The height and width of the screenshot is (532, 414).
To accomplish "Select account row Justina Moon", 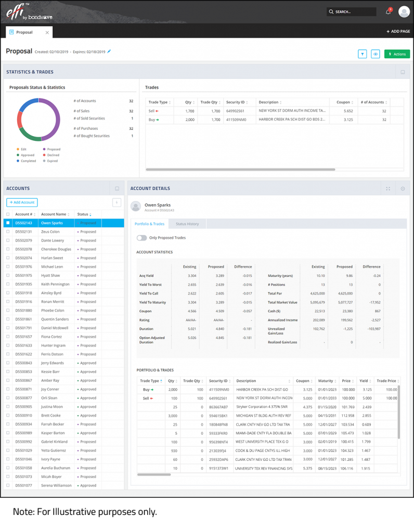I will 64,407.
